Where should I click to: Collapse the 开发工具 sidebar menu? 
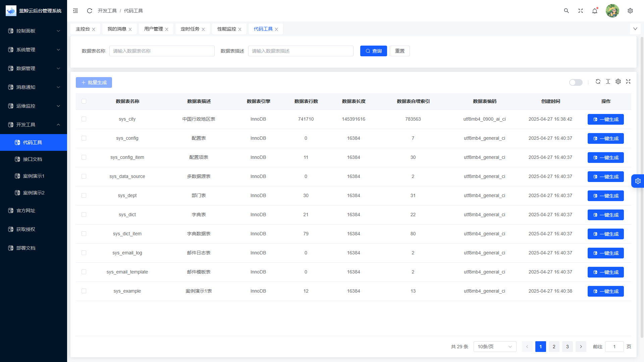pos(34,125)
